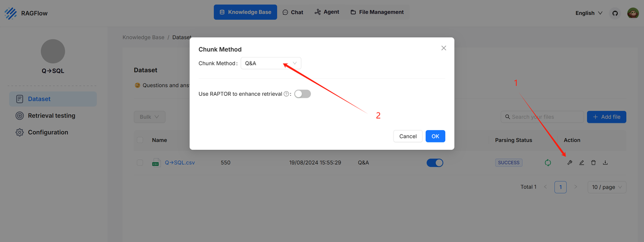This screenshot has height=242, width=644.
Task: Click the user avatar in top right
Action: click(633, 13)
